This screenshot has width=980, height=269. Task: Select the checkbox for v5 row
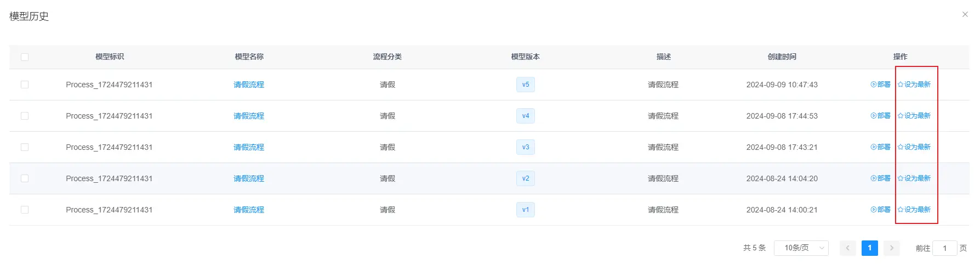(25, 85)
